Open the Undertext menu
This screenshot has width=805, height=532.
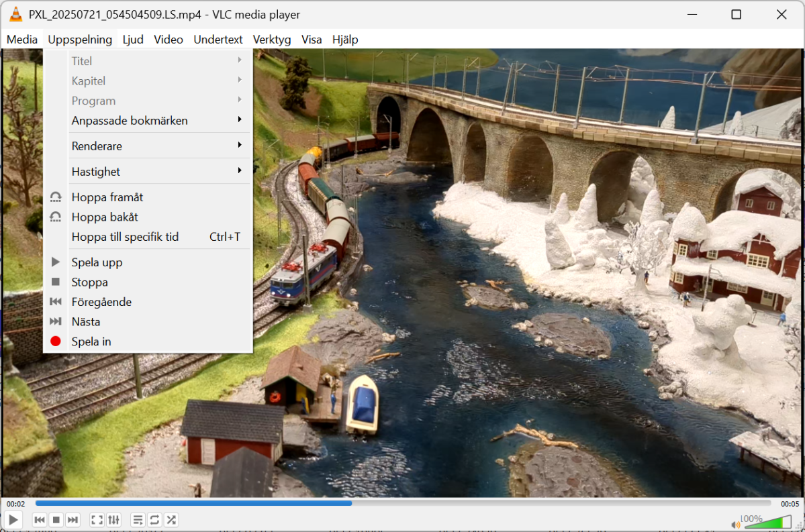(x=218, y=40)
